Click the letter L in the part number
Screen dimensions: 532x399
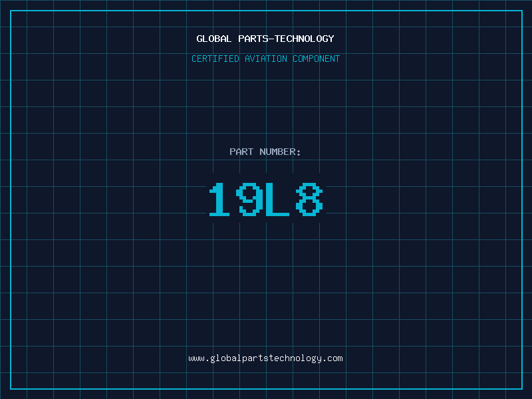click(x=279, y=200)
